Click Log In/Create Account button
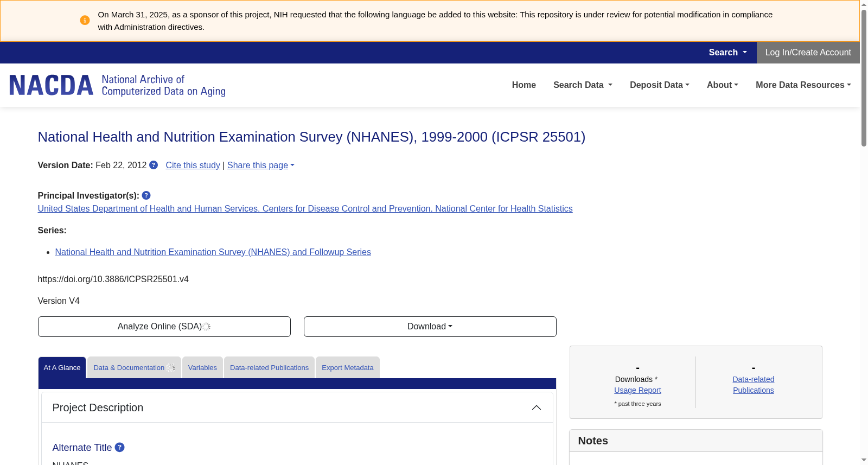This screenshot has width=868, height=465. [808, 53]
